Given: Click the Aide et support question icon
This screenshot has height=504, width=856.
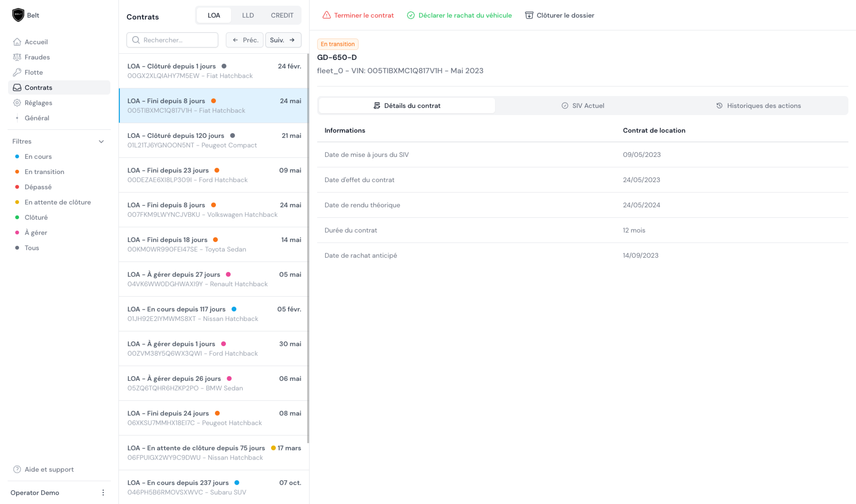Looking at the screenshot, I should point(17,469).
